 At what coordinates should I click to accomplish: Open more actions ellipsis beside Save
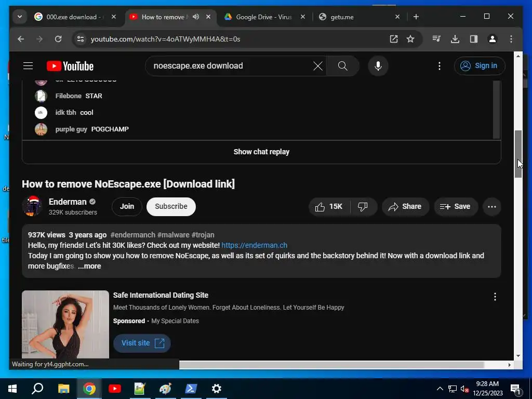492,206
